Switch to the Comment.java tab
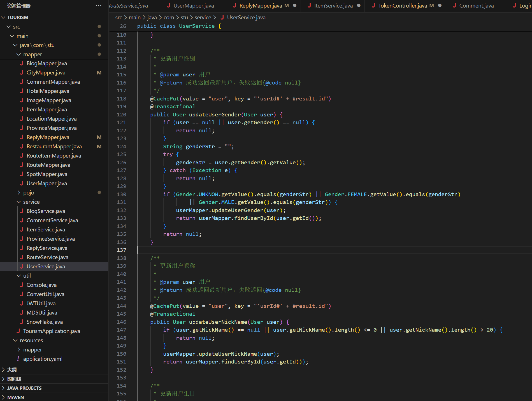 (476, 6)
